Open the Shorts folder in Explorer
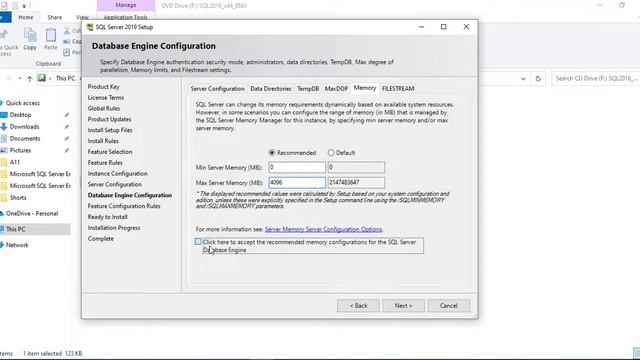Image resolution: width=640 pixels, height=360 pixels. [x=18, y=198]
